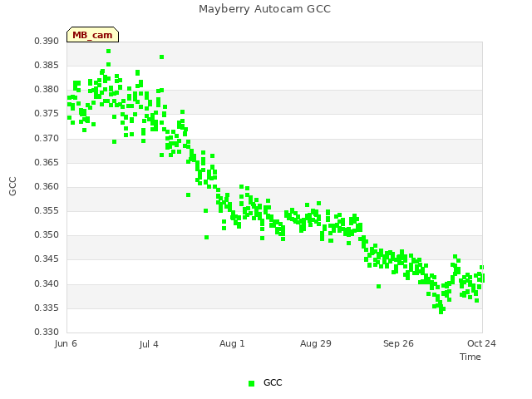
Task: Click the lowest data point near 0.334
Action: [441, 312]
